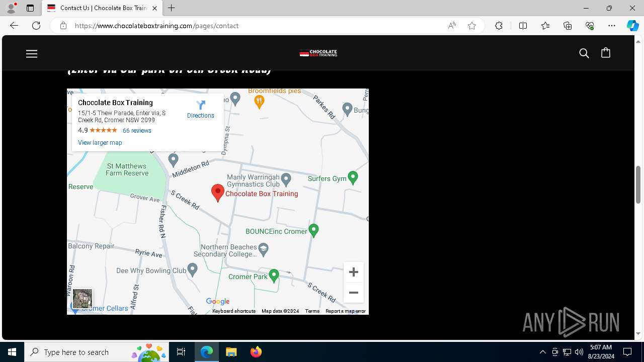The height and width of the screenshot is (362, 644).
Task: Open View larger map link
Action: tap(100, 143)
